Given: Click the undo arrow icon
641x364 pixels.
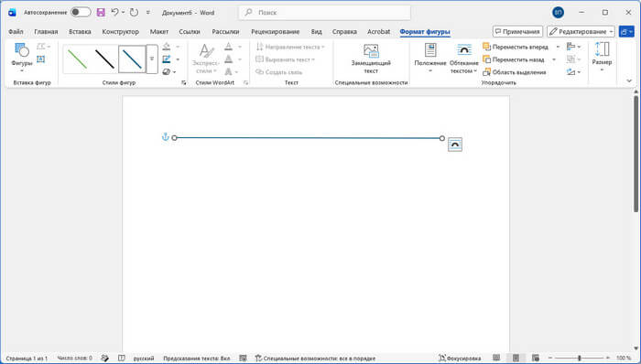Looking at the screenshot, I should tap(114, 13).
